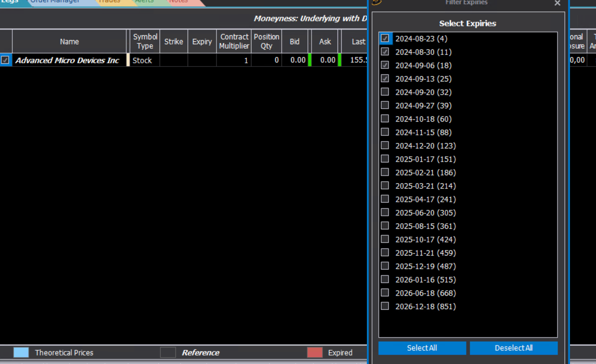The image size is (596, 364).
Task: Open the Order Manager tab
Action: (x=55, y=2)
